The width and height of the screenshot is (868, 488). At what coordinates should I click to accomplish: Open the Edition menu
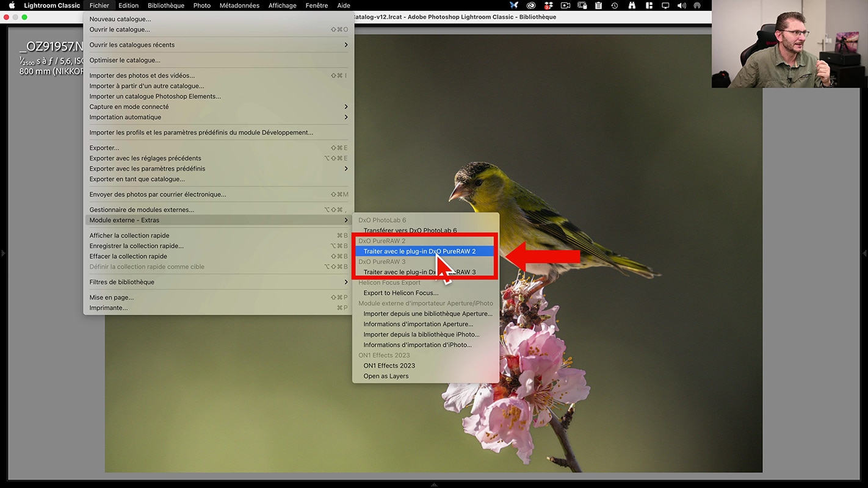point(128,5)
